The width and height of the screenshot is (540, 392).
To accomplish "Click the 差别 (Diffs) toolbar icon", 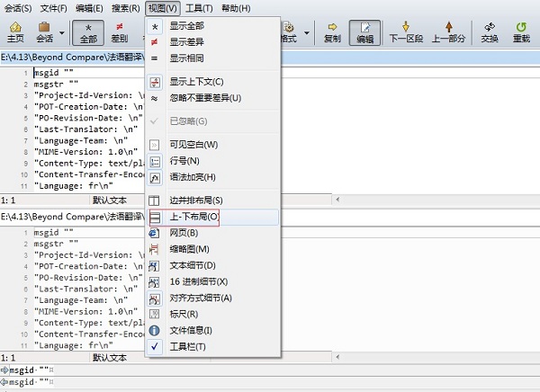I will point(120,33).
